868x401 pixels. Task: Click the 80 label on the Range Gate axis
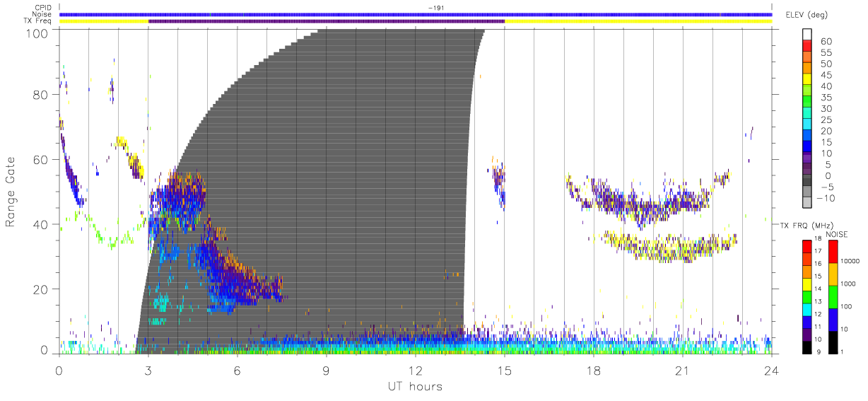pyautogui.click(x=42, y=95)
